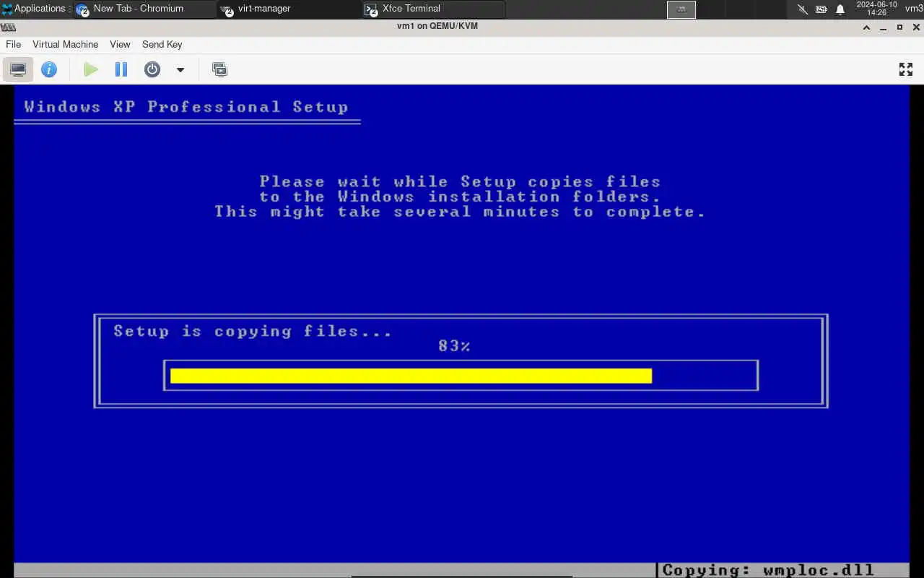Pause the virtual machine
This screenshot has height=578, width=924.
coord(121,69)
